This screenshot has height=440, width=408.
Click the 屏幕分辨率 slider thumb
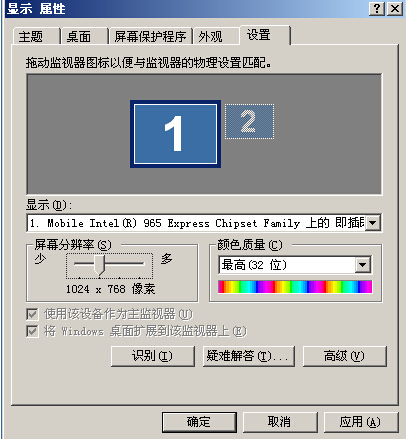point(99,265)
